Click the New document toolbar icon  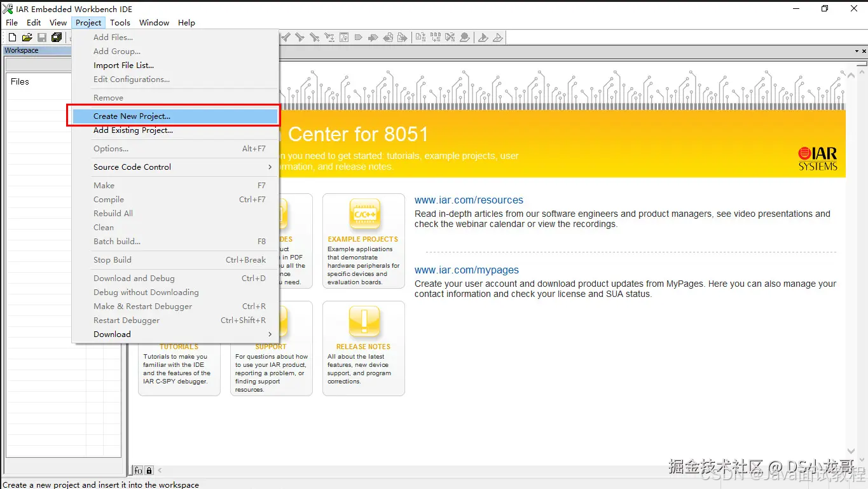pyautogui.click(x=12, y=38)
